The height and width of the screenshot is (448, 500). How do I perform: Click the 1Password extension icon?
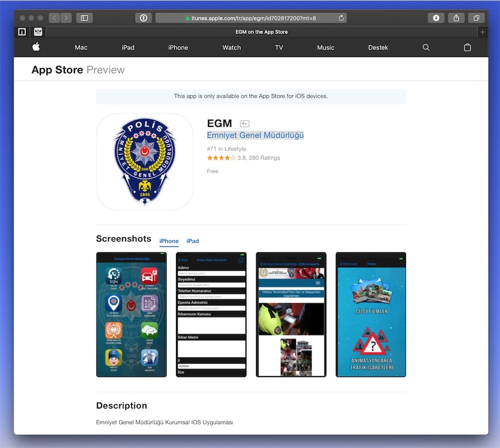click(x=143, y=18)
